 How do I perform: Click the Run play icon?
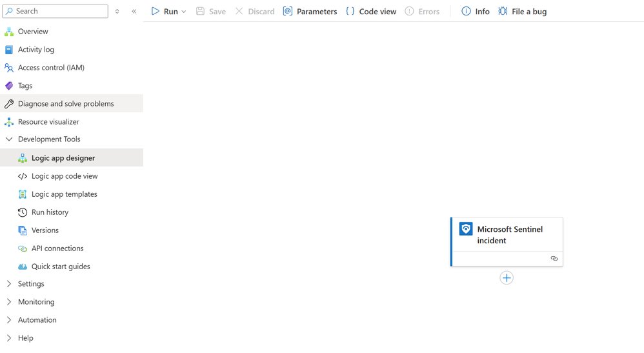click(156, 11)
